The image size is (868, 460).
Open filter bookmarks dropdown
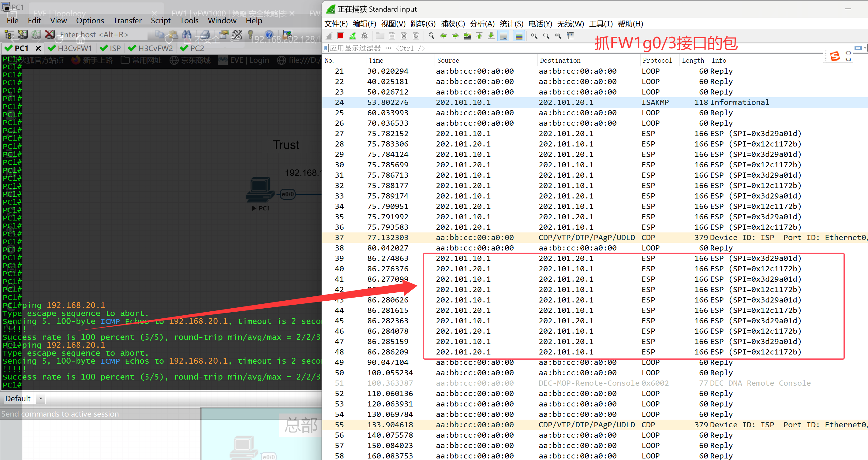326,48
